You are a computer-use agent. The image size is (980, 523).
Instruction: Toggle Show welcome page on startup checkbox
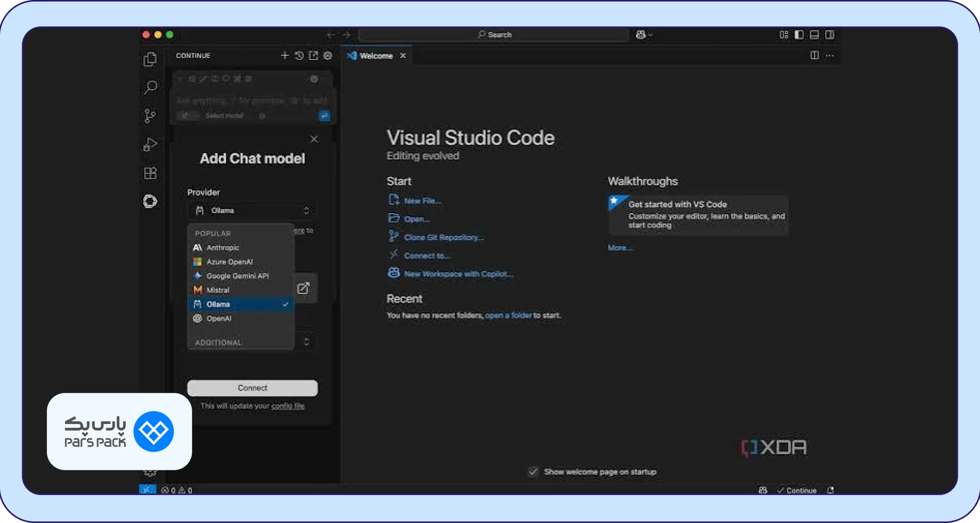pos(533,472)
